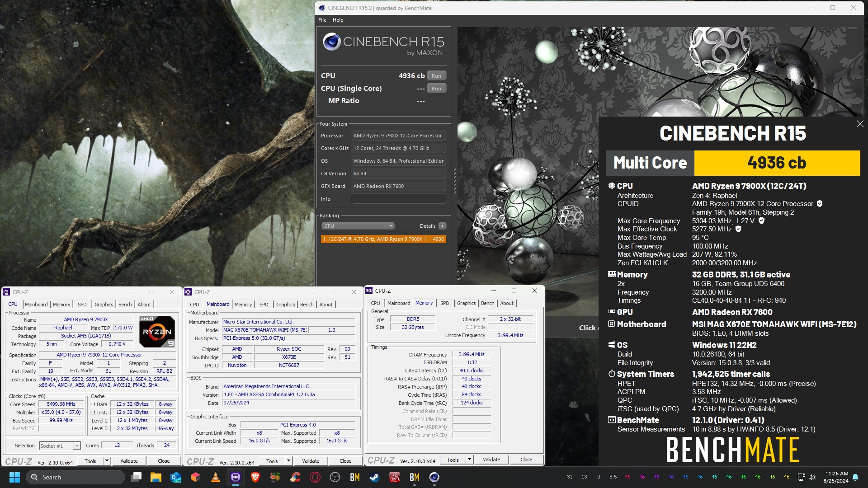This screenshot has width=868, height=488.
Task: Switch to the SPD tab in the leftmost CPU-Z window
Action: [82, 305]
